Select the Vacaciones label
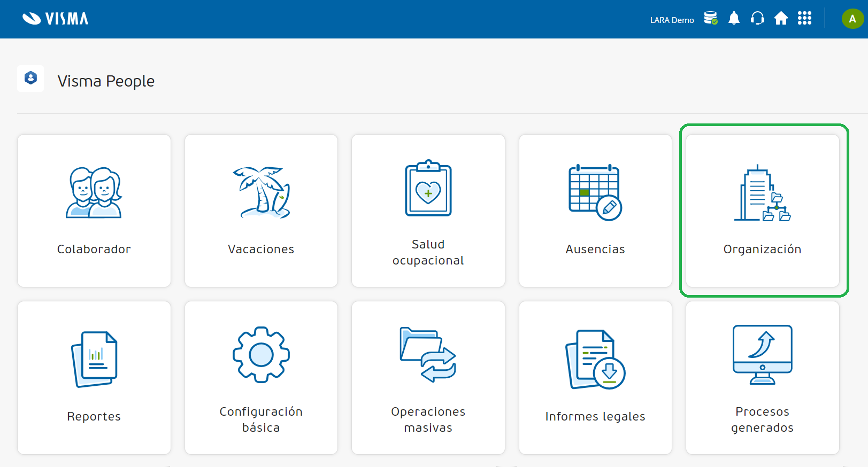 [261, 249]
